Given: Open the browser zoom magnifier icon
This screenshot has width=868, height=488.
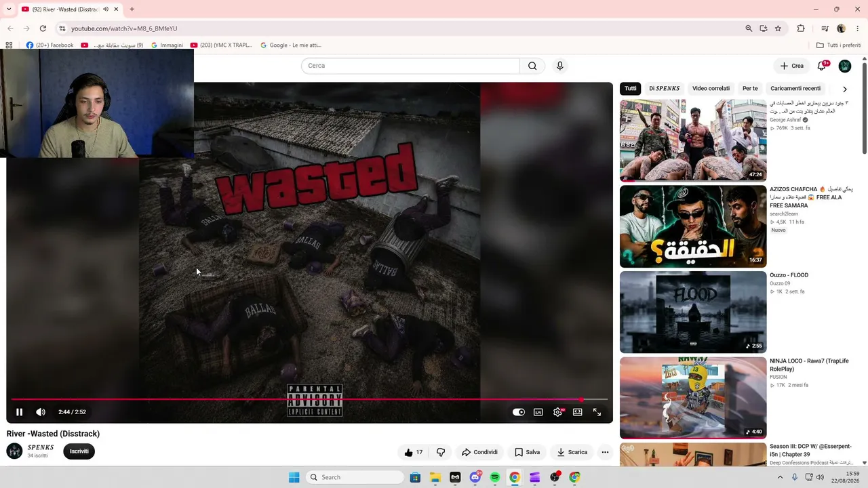Looking at the screenshot, I should (x=749, y=28).
